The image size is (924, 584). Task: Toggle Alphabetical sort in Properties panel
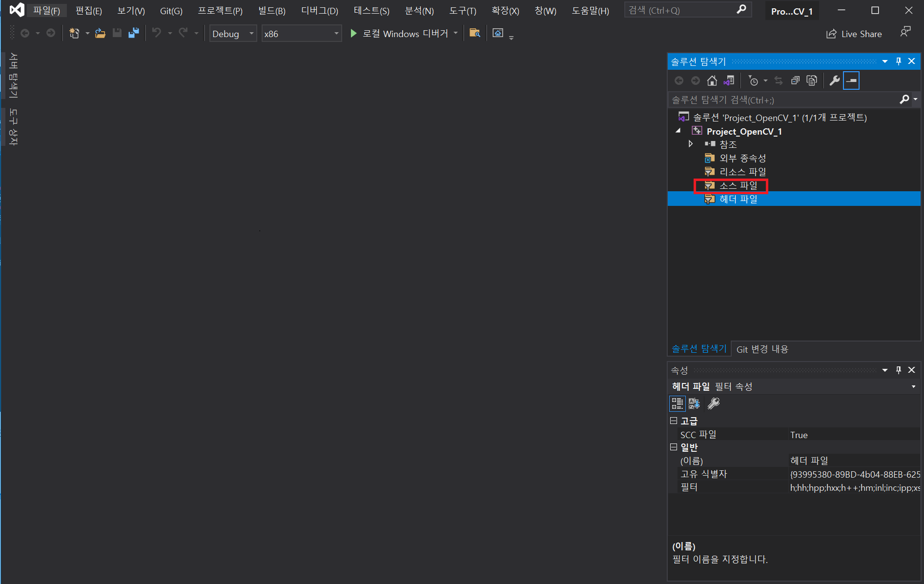tap(694, 403)
